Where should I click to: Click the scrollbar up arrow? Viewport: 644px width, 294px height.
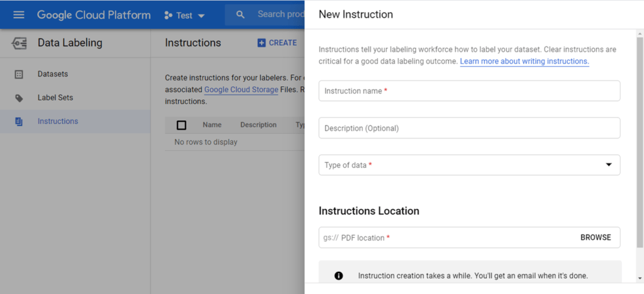pyautogui.click(x=640, y=33)
